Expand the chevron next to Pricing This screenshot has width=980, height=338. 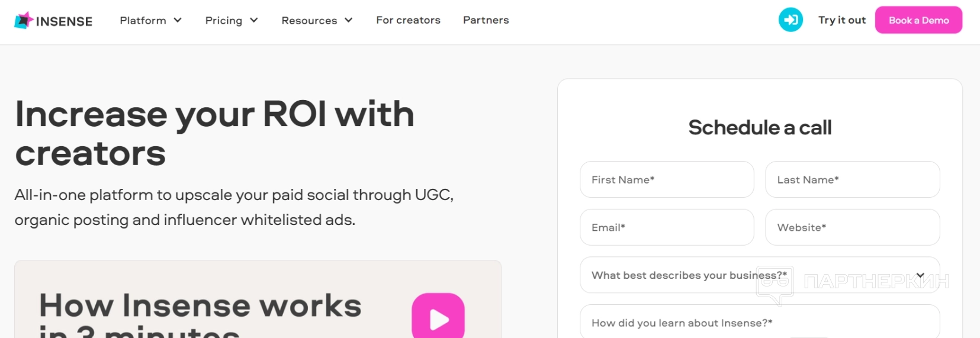[254, 20]
